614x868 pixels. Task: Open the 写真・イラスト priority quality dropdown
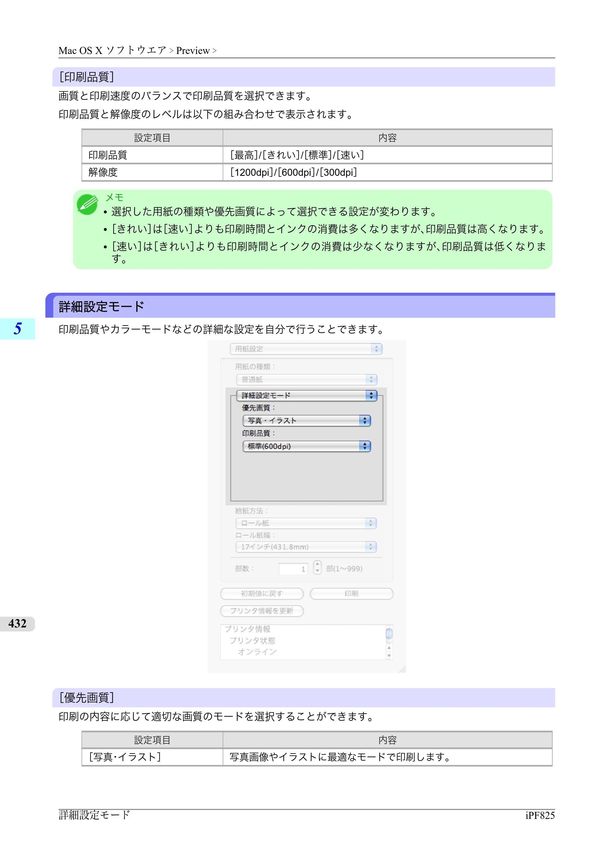307,420
